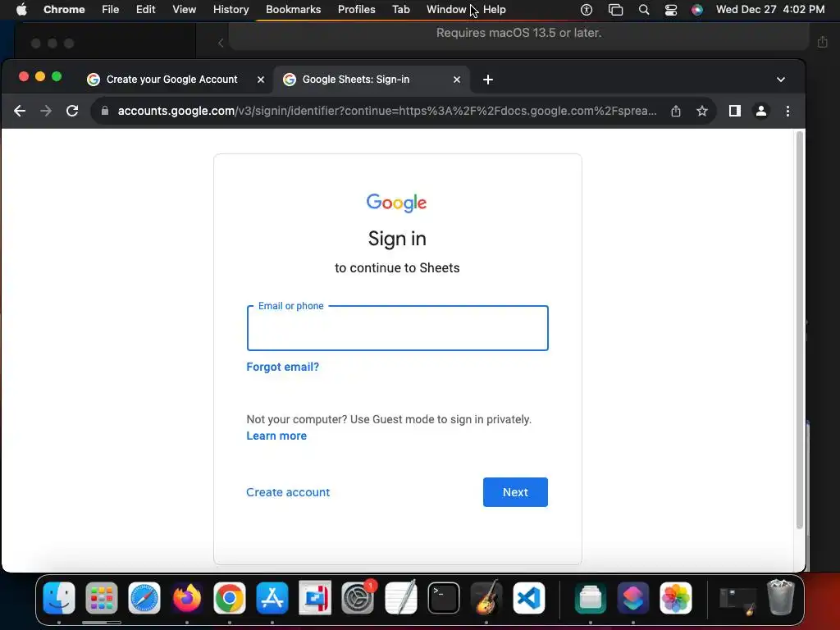Open the Help menu
The width and height of the screenshot is (840, 630).
click(x=495, y=10)
